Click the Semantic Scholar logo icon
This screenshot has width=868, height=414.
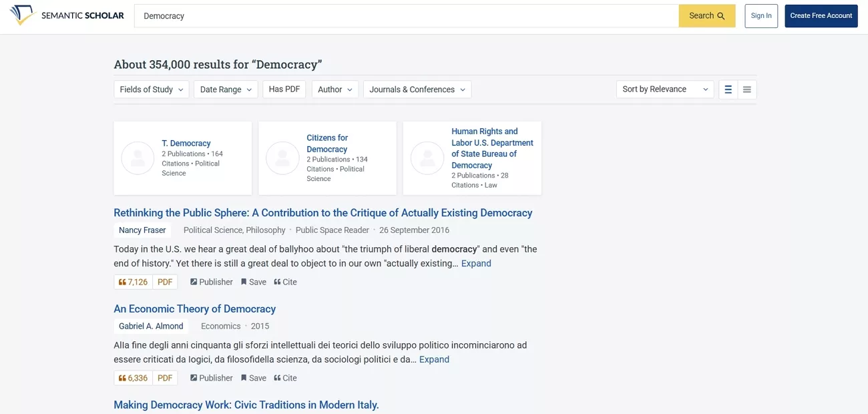21,15
